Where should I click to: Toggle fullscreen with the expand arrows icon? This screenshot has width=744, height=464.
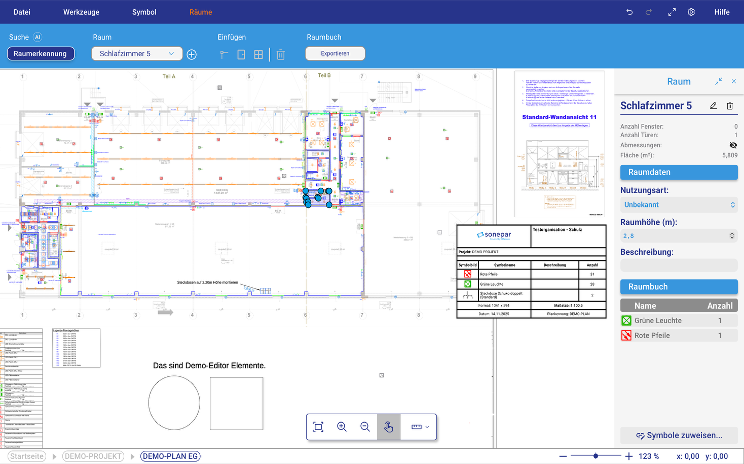pyautogui.click(x=718, y=81)
